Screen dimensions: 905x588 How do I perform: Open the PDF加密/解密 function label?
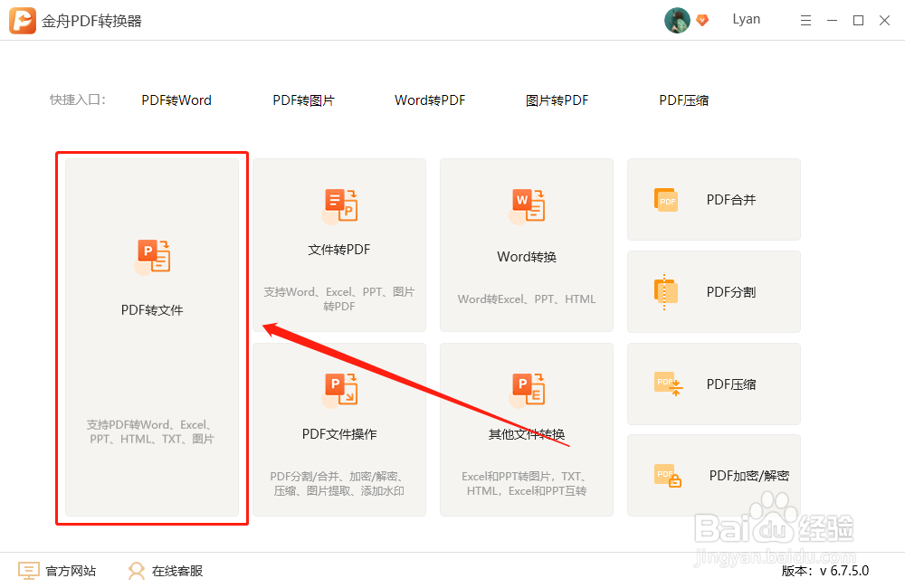coord(749,476)
